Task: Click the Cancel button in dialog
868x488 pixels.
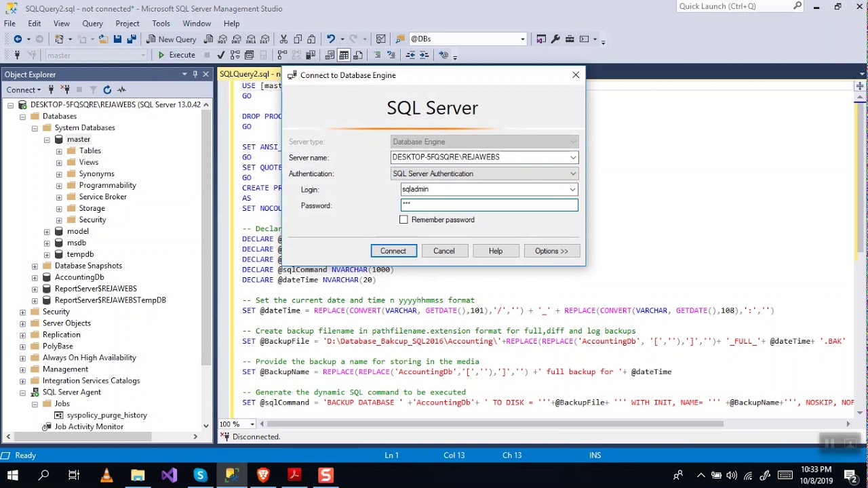Action: (x=444, y=251)
